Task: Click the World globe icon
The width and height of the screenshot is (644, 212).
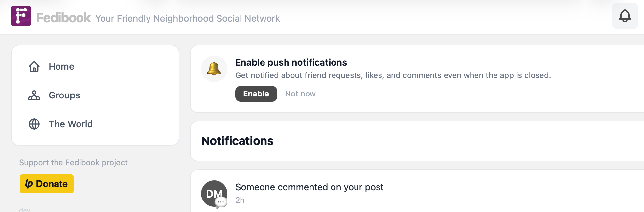Action: pyautogui.click(x=34, y=124)
